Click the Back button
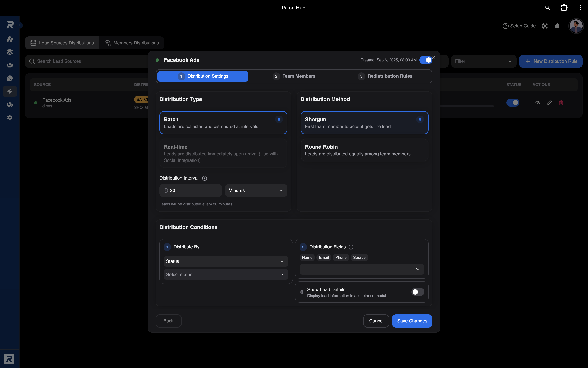Screen dimensions: 588x368 pyautogui.click(x=168, y=321)
